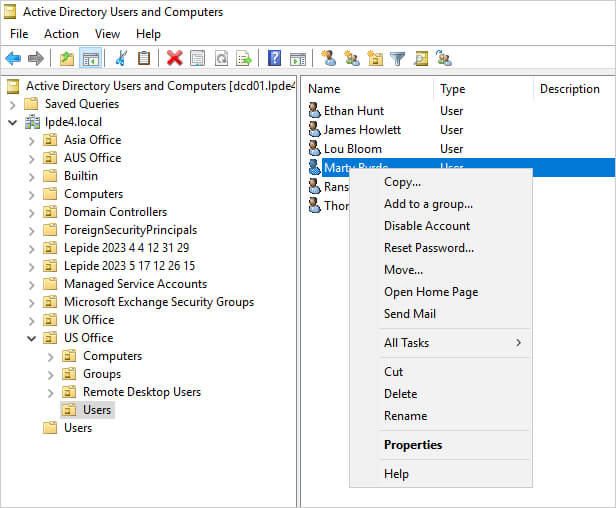616x508 pixels.
Task: Open the View menu
Action: coord(107,34)
